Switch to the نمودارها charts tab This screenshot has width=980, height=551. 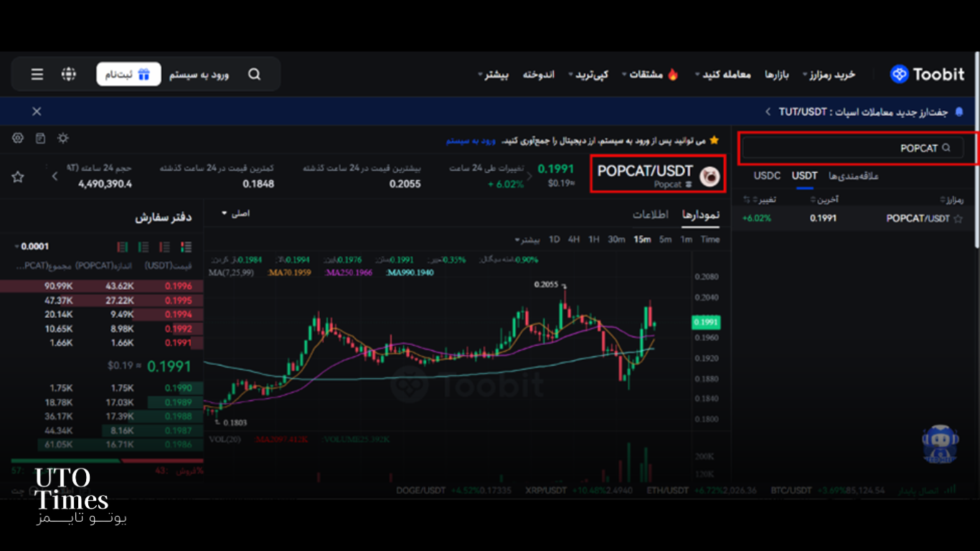(x=700, y=215)
